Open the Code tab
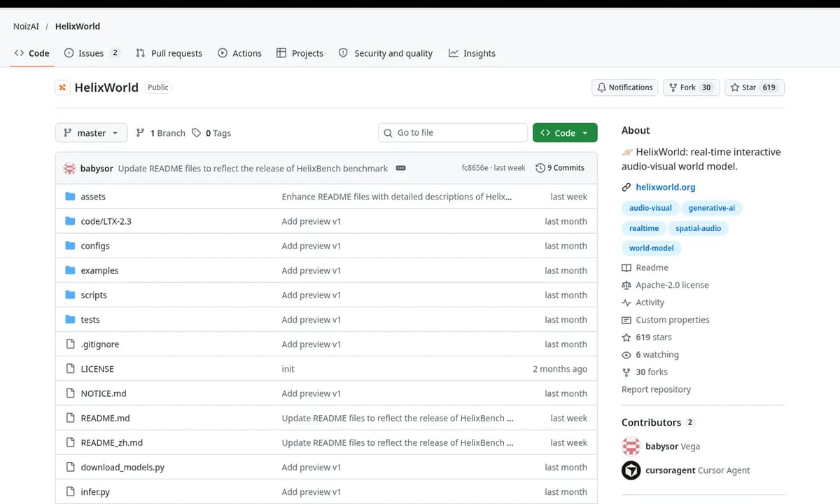The height and width of the screenshot is (504, 840). coord(31,53)
